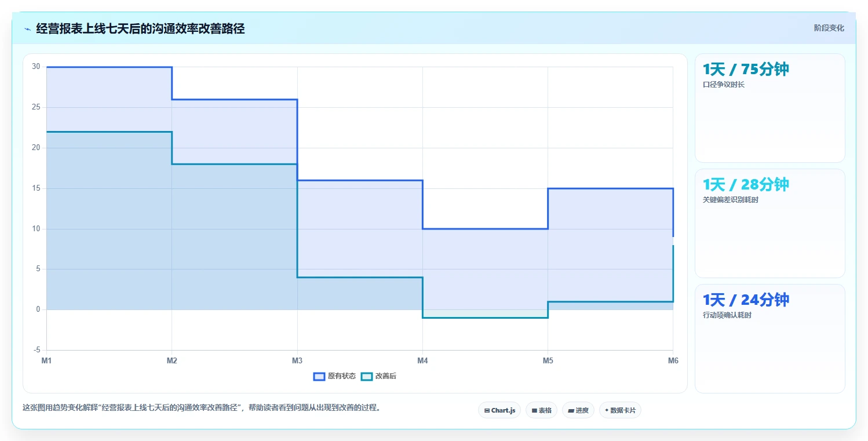Open the 关键偏差识别耗时 card
Viewport: 868px width, 441px height.
770,223
